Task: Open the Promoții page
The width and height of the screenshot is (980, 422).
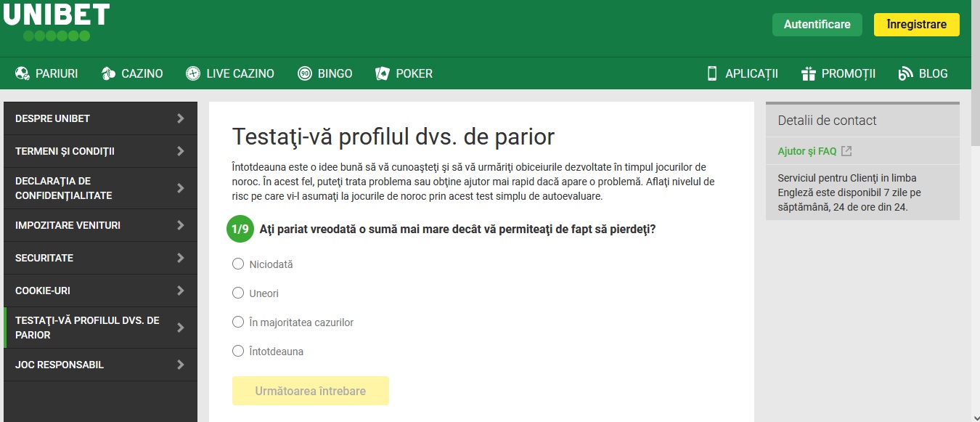Action: point(838,73)
